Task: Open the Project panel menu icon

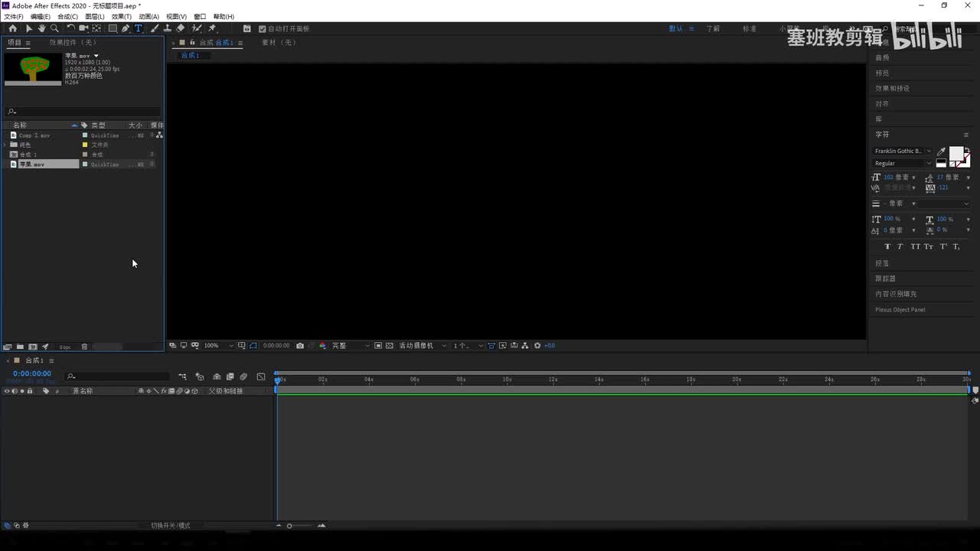Action: (28, 43)
